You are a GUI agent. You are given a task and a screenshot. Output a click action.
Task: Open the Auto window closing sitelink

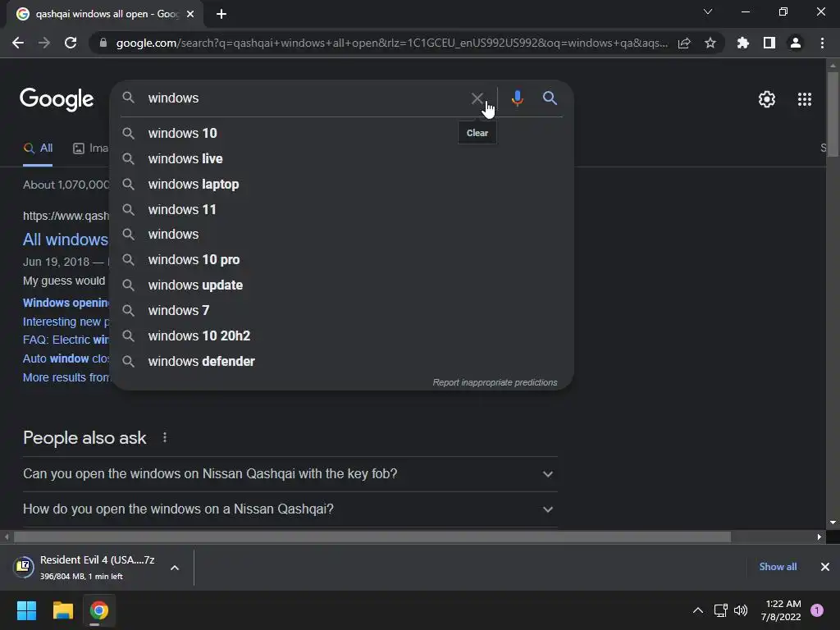[x=66, y=358]
